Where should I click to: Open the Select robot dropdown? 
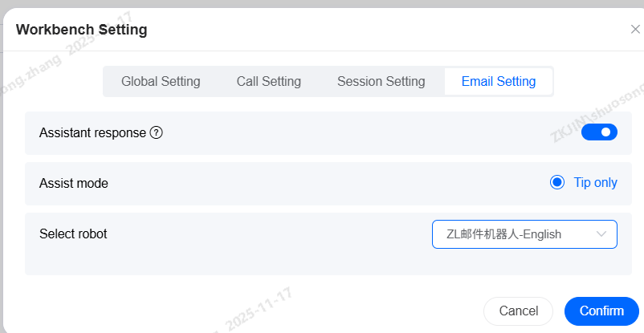coord(514,234)
